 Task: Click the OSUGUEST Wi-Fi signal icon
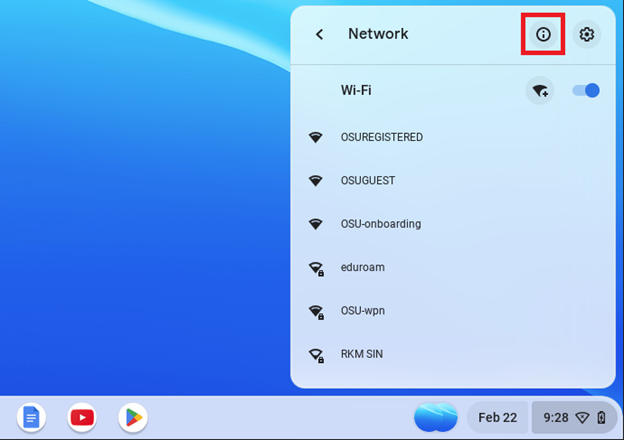(x=316, y=181)
